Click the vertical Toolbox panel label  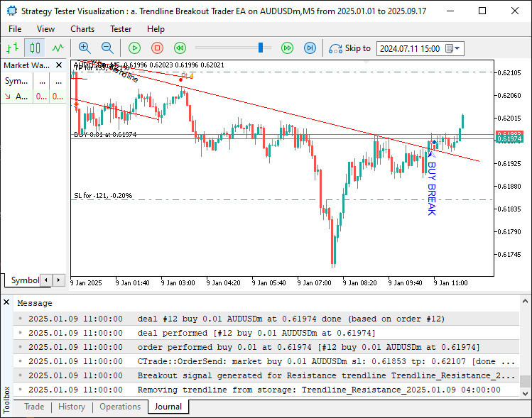pos(6,400)
